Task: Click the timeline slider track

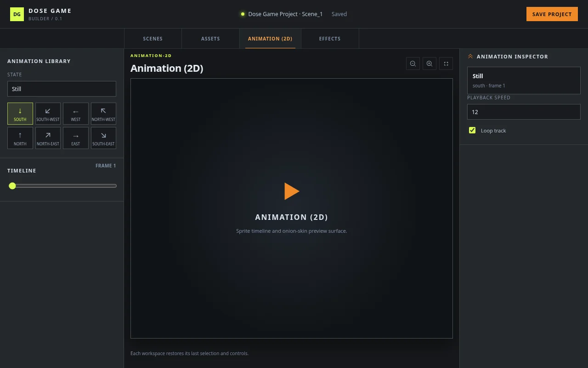Action: (x=62, y=186)
